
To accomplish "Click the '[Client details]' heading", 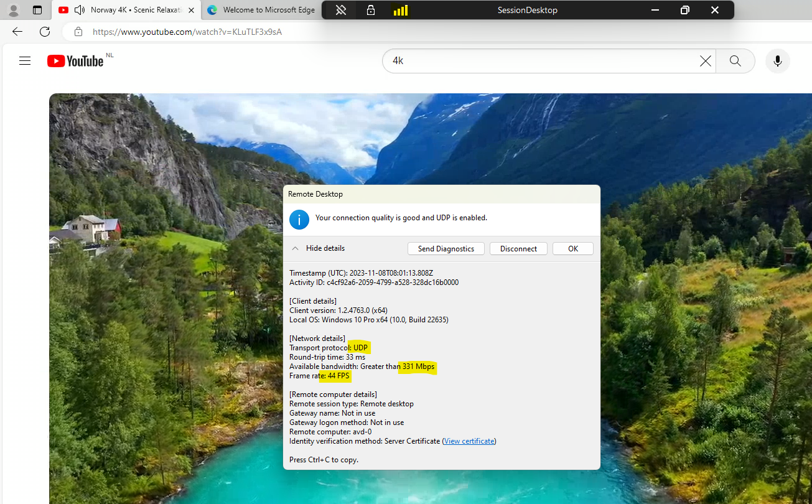I will coord(313,301).
